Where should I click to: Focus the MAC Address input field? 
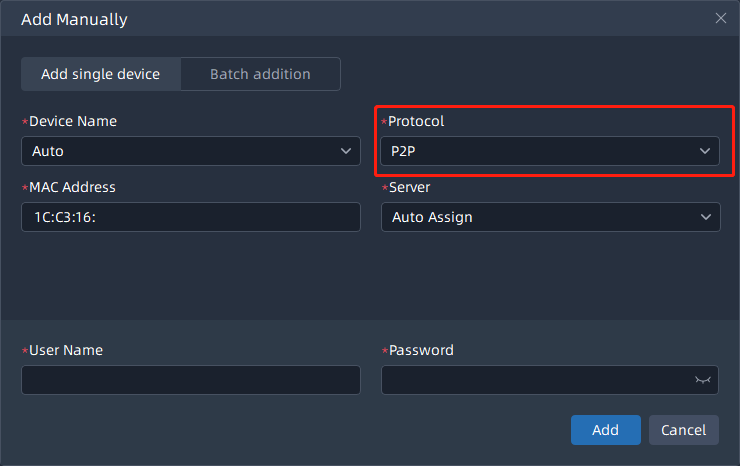tap(190, 217)
